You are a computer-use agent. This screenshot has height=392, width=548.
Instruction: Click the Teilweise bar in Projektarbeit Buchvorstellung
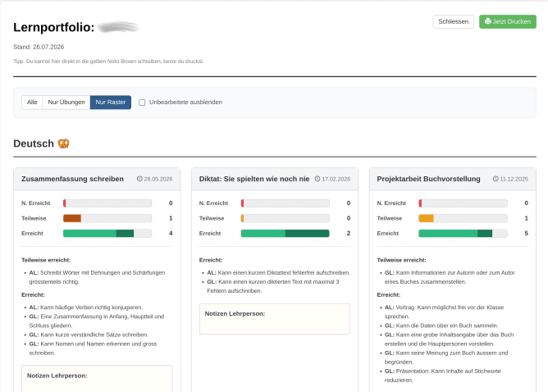pyautogui.click(x=463, y=218)
